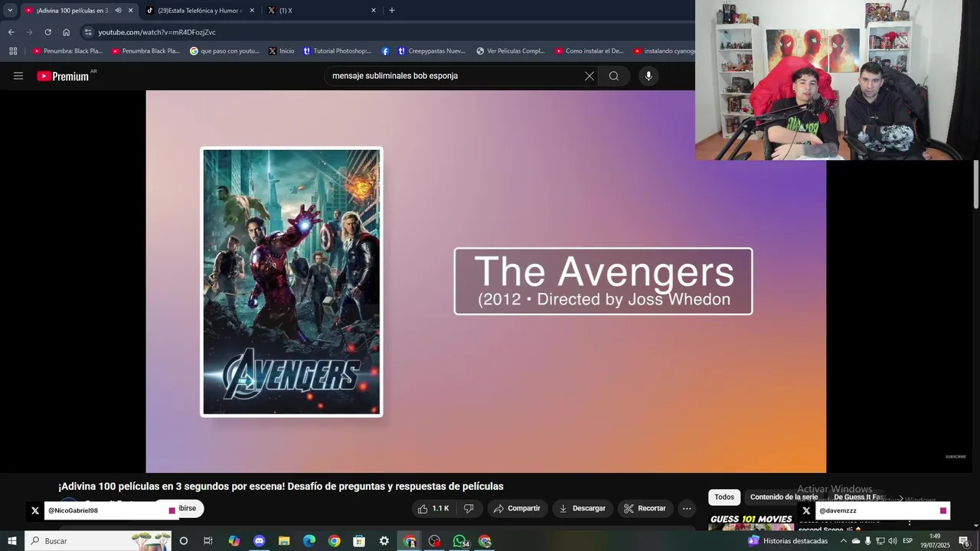The height and width of the screenshot is (551, 980).
Task: Click the youtube.com address bar URL
Action: (157, 32)
